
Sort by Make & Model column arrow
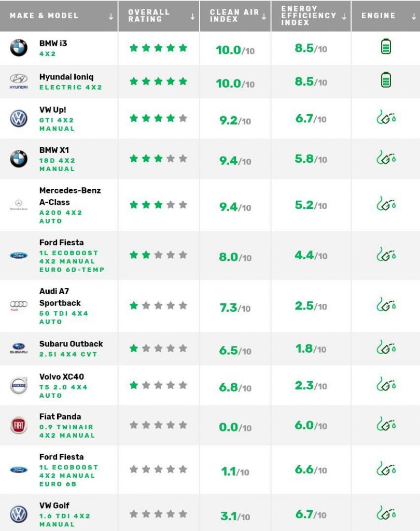pos(111,17)
